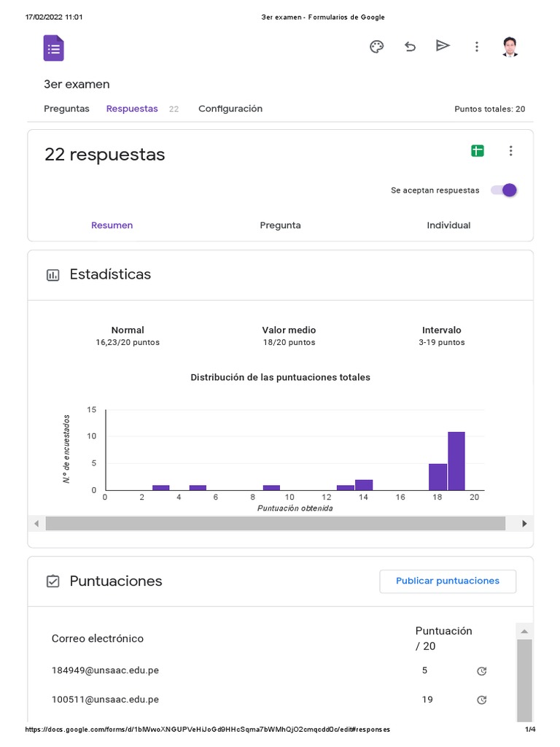Toggle 'Se aceptan respuestas' switch off

pos(504,190)
